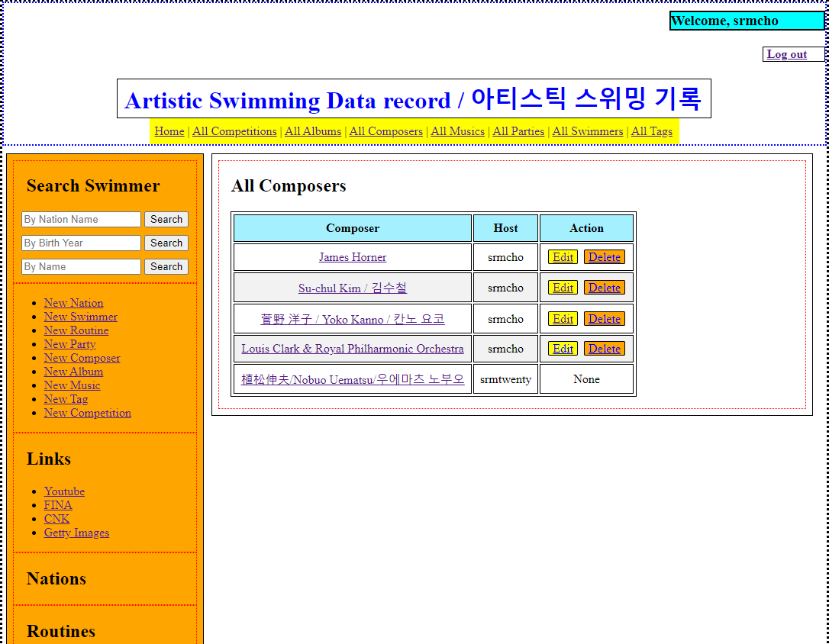Delete the Louis Clark composer entry

pyautogui.click(x=604, y=349)
